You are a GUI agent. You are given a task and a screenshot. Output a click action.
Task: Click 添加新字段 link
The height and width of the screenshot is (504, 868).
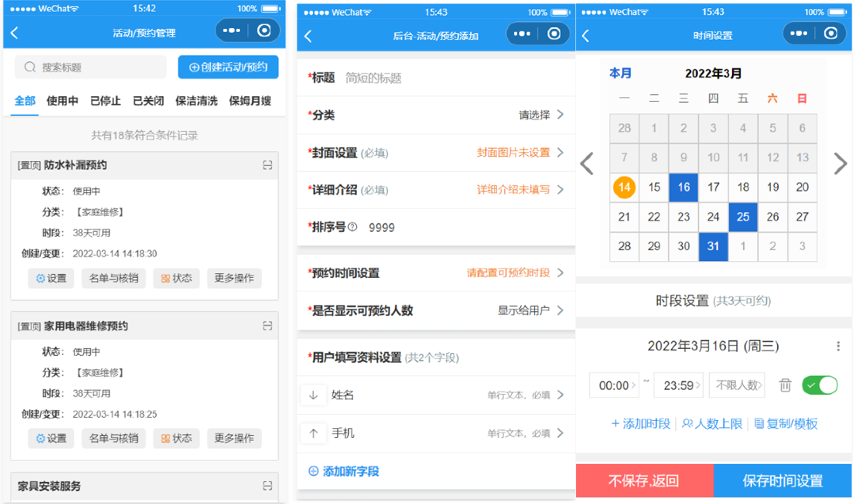[x=344, y=471]
